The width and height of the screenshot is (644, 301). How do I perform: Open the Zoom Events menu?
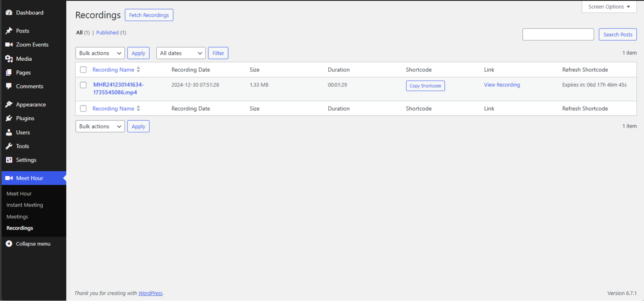click(x=32, y=45)
